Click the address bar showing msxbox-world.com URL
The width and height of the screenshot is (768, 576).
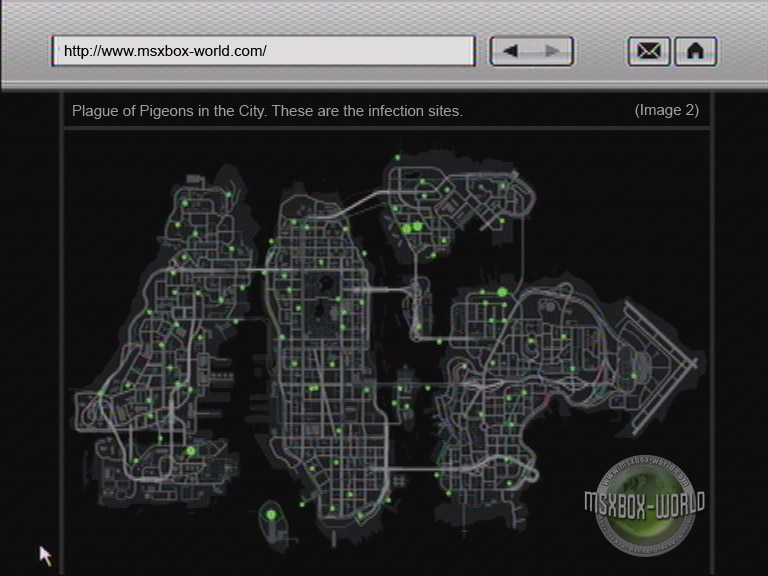(x=264, y=51)
